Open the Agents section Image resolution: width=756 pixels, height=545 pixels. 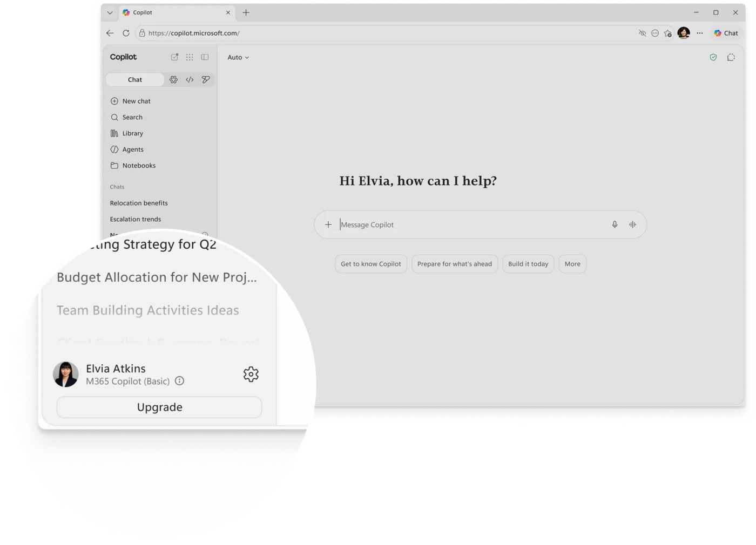pos(127,149)
